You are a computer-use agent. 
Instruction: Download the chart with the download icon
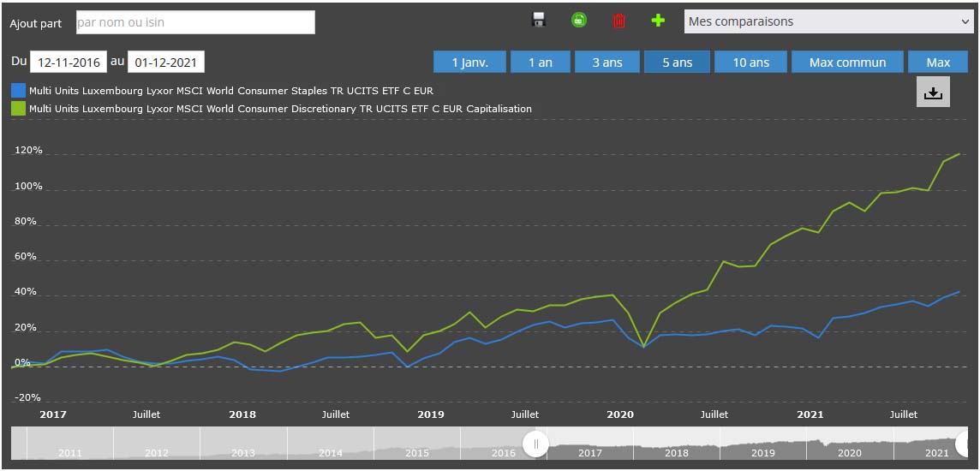pyautogui.click(x=933, y=92)
